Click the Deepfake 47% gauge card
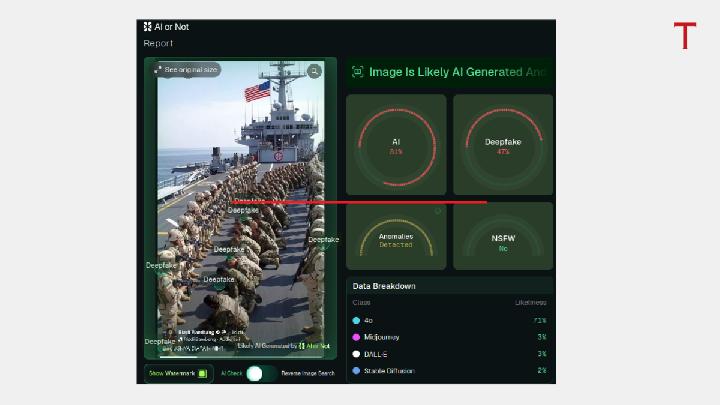The height and width of the screenshot is (405, 720). coord(503,146)
